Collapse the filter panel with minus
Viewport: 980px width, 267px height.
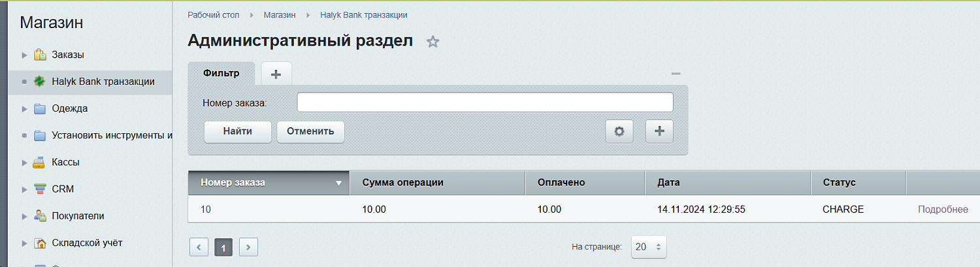[x=676, y=74]
